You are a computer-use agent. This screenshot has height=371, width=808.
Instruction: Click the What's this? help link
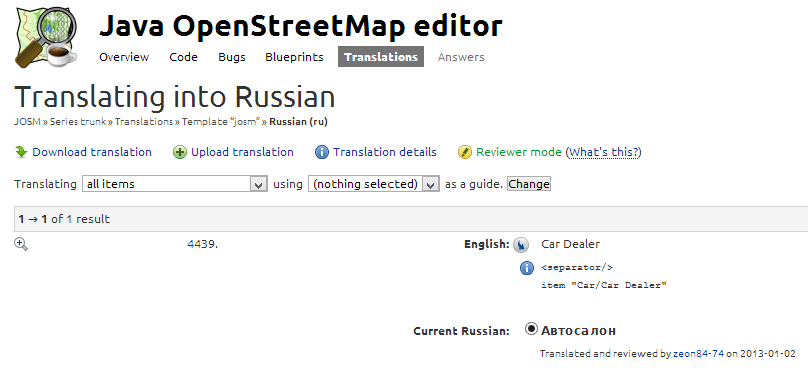coord(603,152)
